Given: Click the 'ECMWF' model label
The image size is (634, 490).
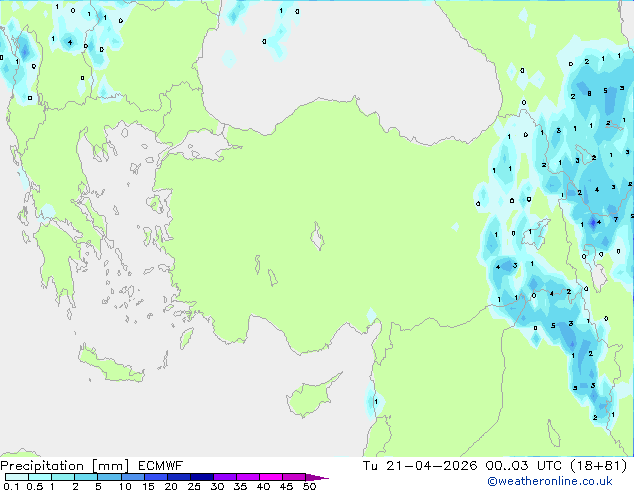Looking at the screenshot, I should [x=161, y=466].
